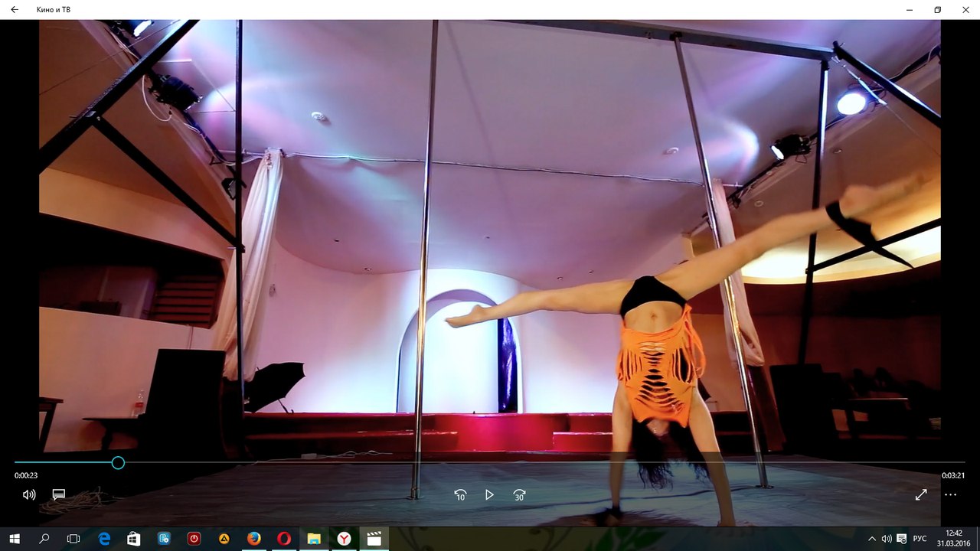Viewport: 980px width, 551px height.
Task: Open the subtitles and captions menu
Action: pos(59,494)
